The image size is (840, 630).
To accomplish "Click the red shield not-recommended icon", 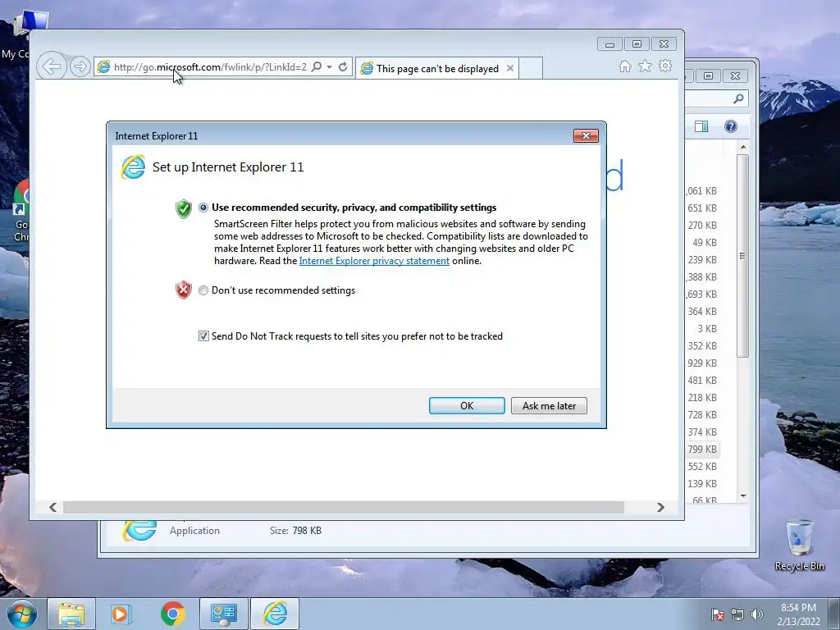I will pyautogui.click(x=184, y=290).
